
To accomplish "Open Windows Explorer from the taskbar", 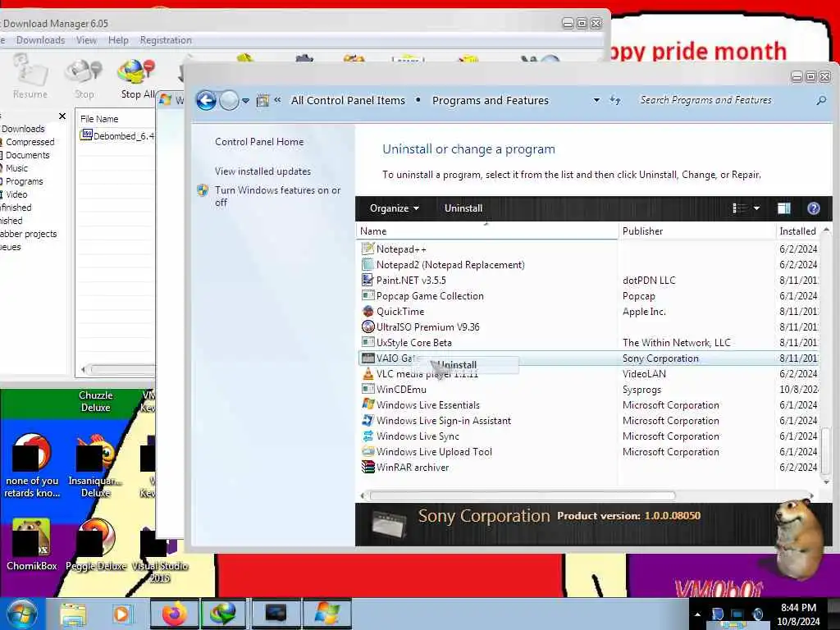I will tap(73, 614).
